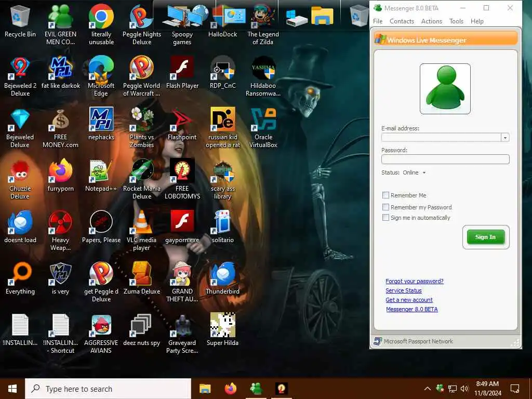Open File Explorer from the taskbar
The width and height of the screenshot is (532, 399).
tap(205, 389)
